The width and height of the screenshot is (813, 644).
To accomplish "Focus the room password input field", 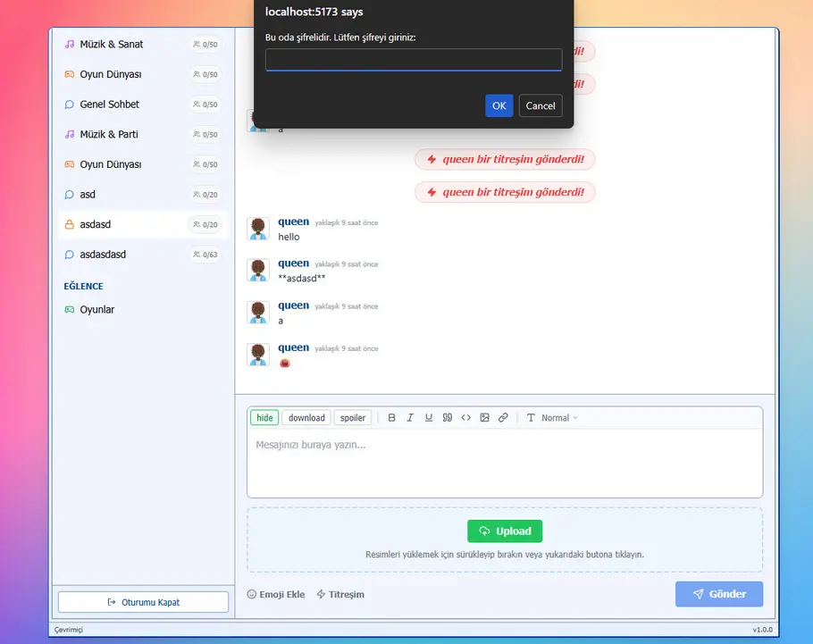I will 414,60.
